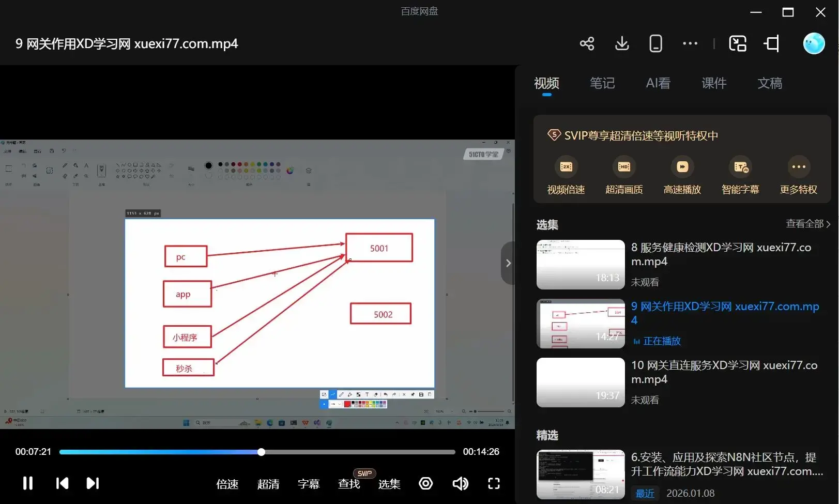Switch to the 笔记 tab
This screenshot has width=839, height=504.
click(602, 83)
